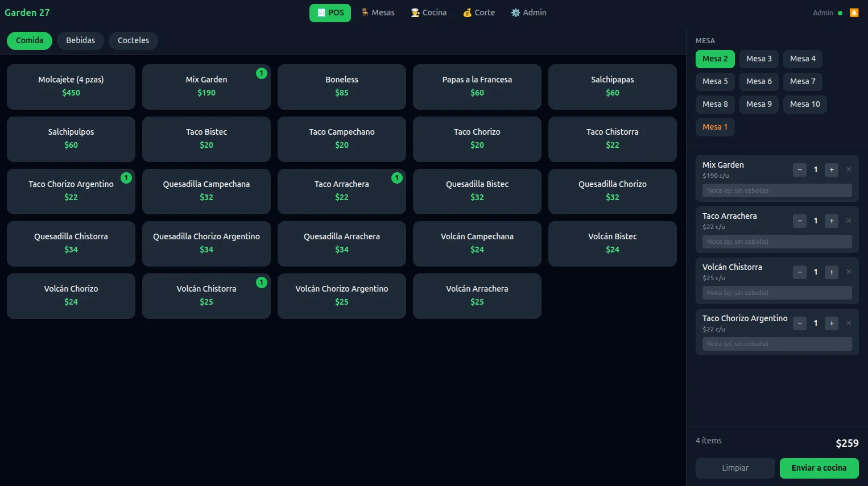This screenshot has width=868, height=486.
Task: Choose Mesa 5 for the order
Action: 715,81
